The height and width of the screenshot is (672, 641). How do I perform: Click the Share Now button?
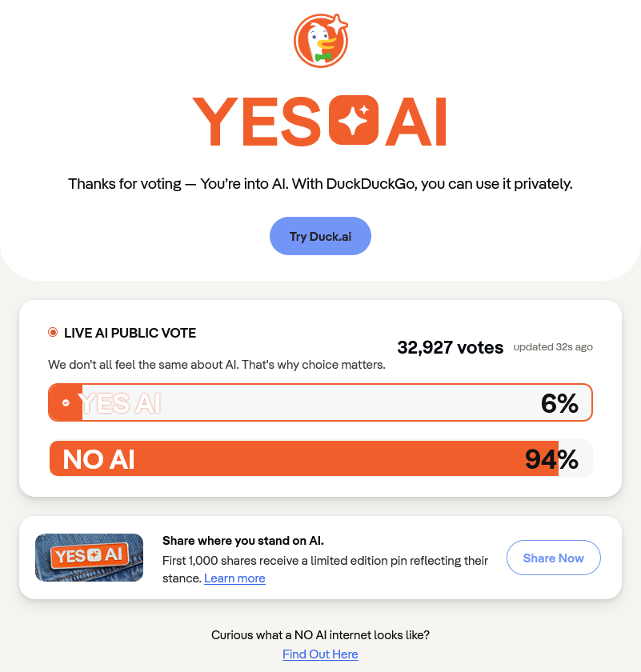click(x=553, y=558)
